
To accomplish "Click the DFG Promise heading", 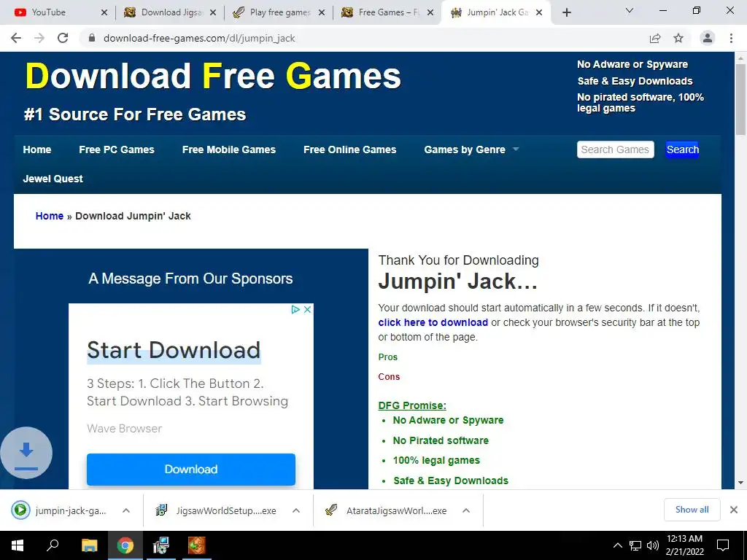I will click(x=412, y=405).
